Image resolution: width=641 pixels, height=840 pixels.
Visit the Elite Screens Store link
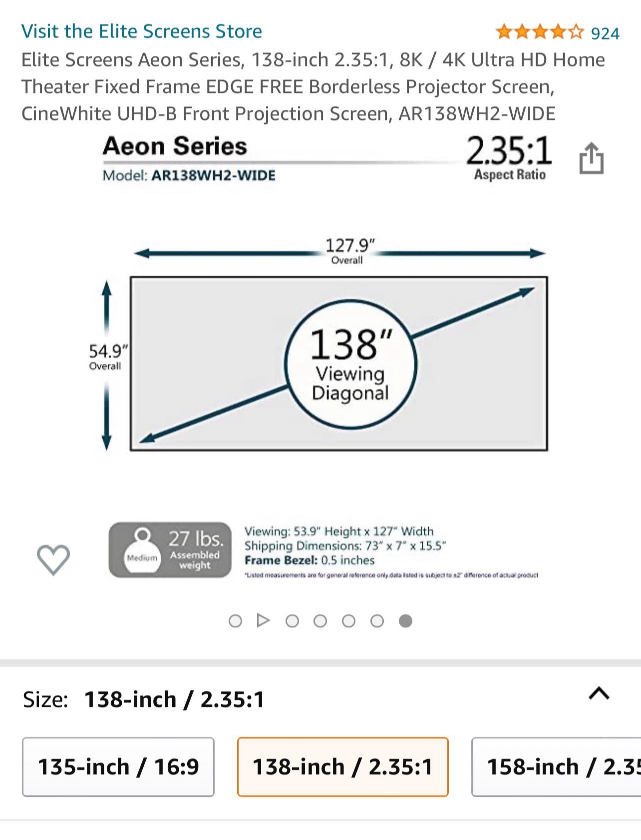pos(142,31)
